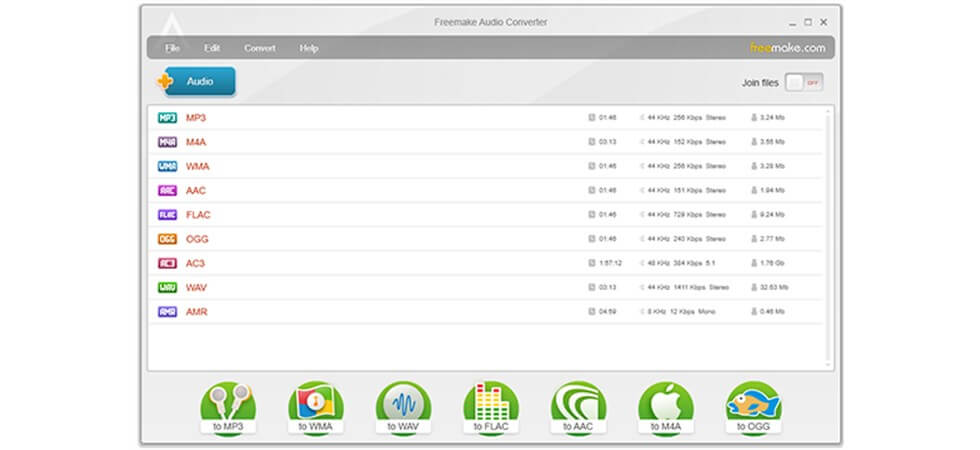
Task: Click the green MP3 format badge
Action: [168, 118]
